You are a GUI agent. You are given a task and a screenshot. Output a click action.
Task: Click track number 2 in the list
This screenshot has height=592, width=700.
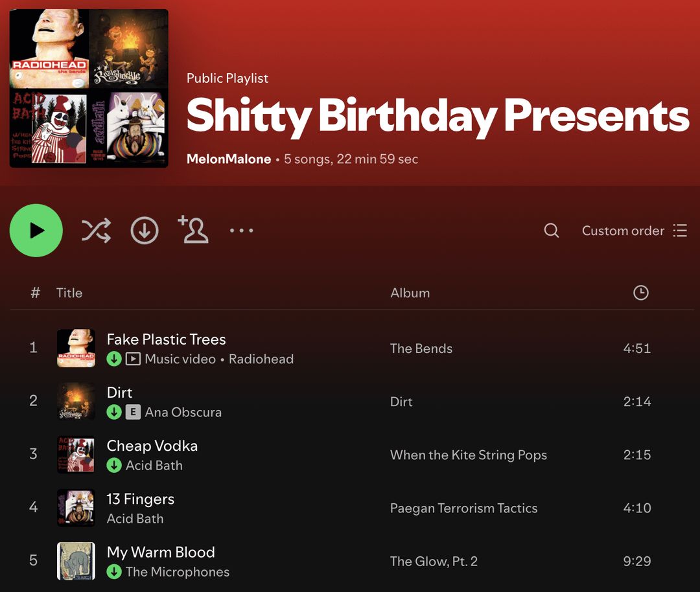(x=34, y=401)
